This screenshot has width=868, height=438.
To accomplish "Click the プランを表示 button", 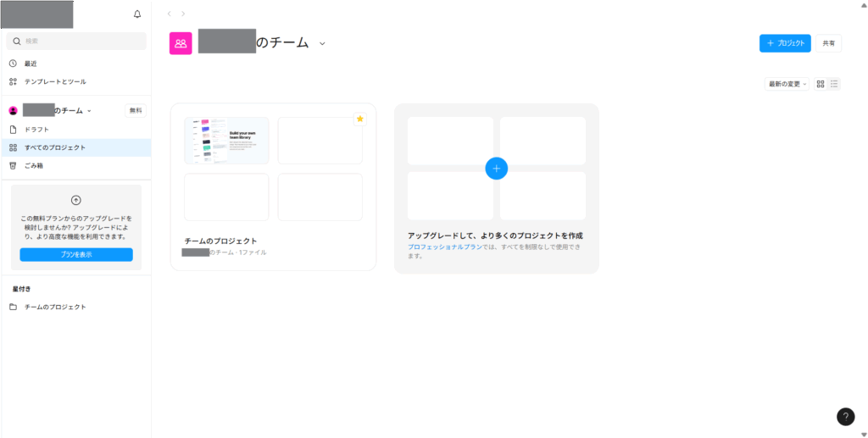I will tap(76, 254).
